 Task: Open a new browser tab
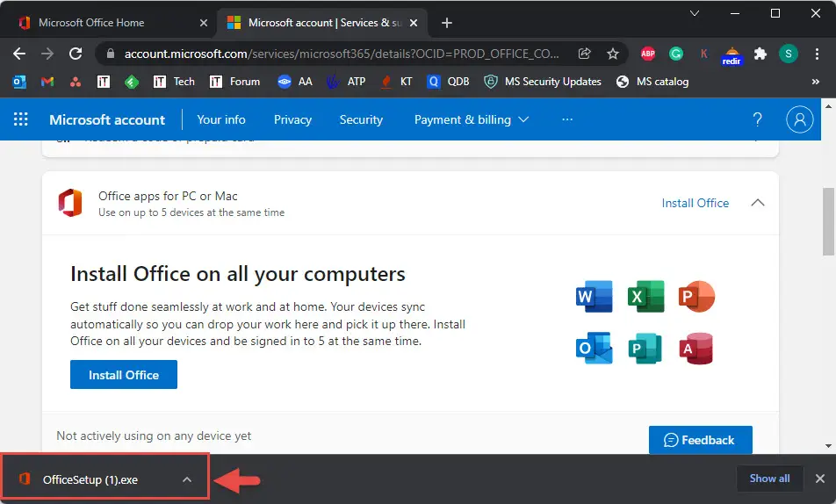447,23
